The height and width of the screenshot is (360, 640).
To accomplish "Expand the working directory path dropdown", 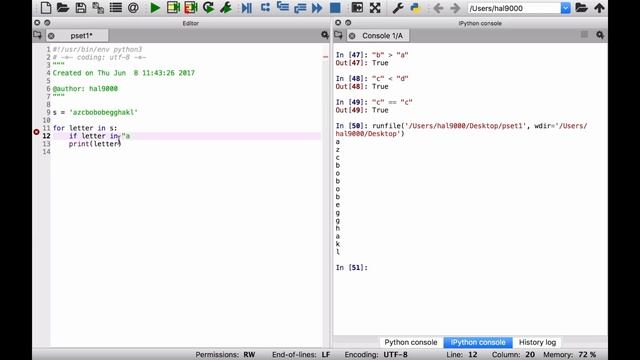I will (x=565, y=8).
